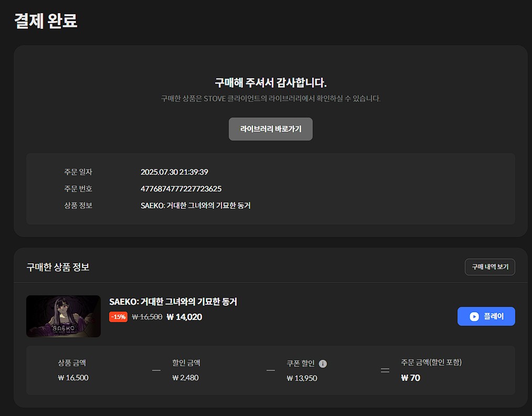Click the order date 2025.07.30 21:39:39
Screen dimensions: 532x416
[x=174, y=172]
